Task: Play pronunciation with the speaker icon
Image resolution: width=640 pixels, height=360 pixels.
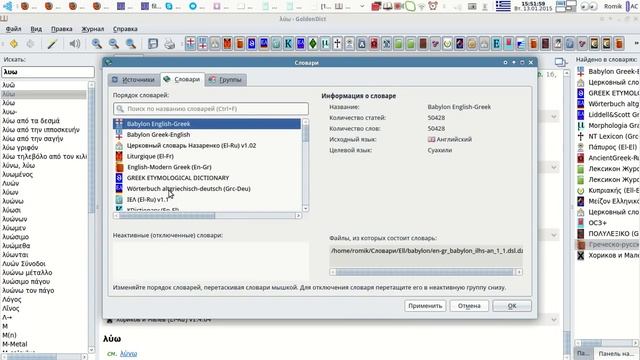Action: point(75,44)
